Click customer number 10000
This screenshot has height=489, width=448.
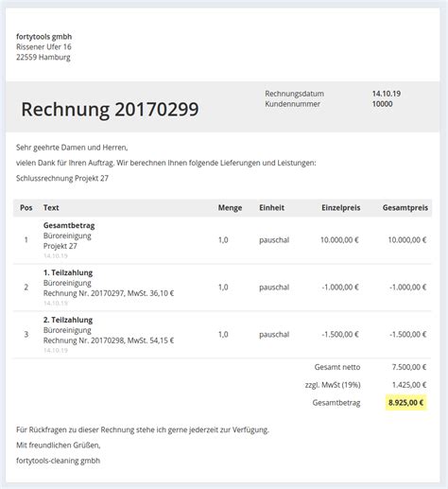[x=382, y=104]
